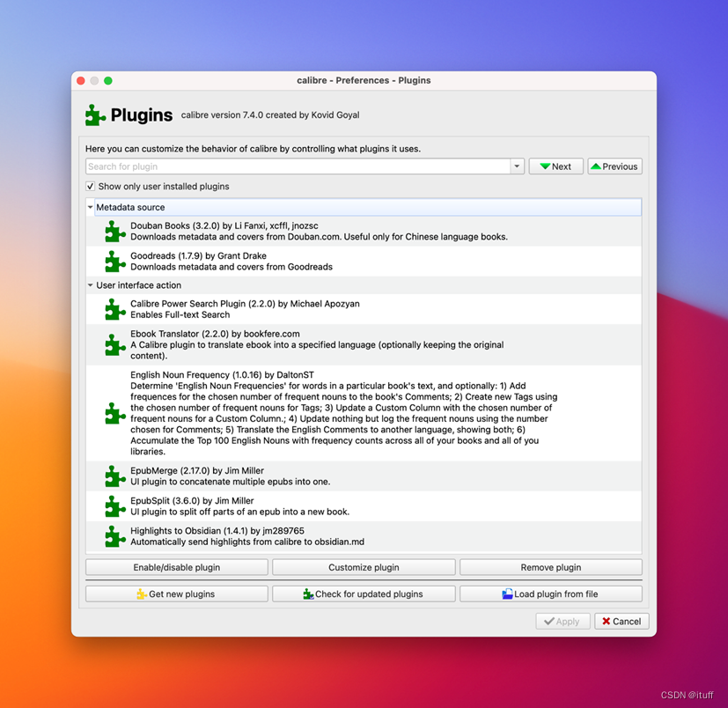Click the Ebook Translator plugin puzzle icon
Screen dimensions: 728x708
coord(115,344)
